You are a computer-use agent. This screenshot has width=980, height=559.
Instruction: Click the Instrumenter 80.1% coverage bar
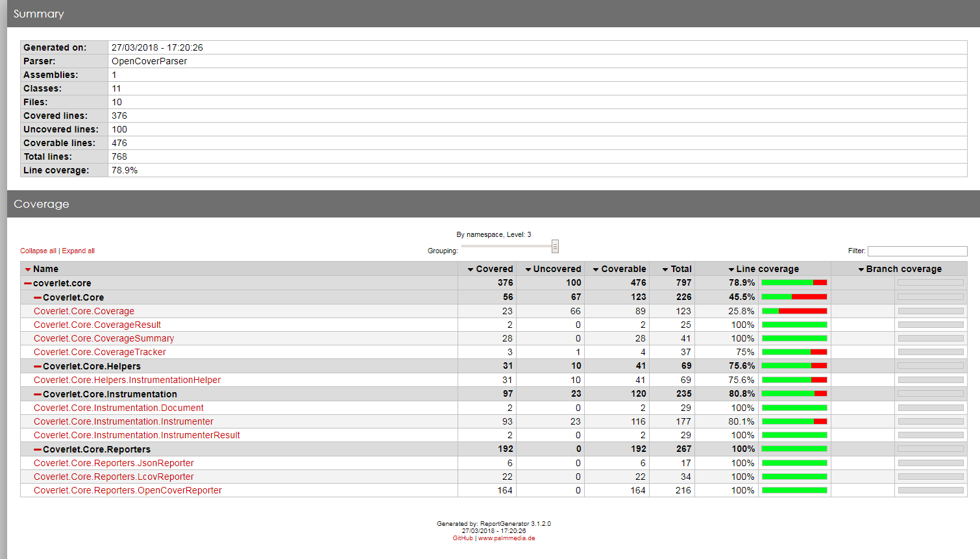point(794,421)
